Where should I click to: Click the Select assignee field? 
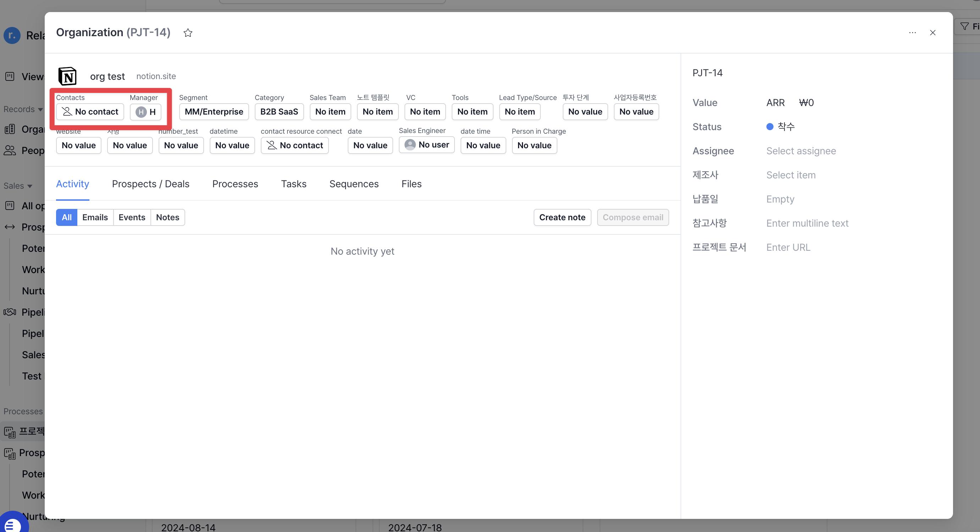coord(801,151)
